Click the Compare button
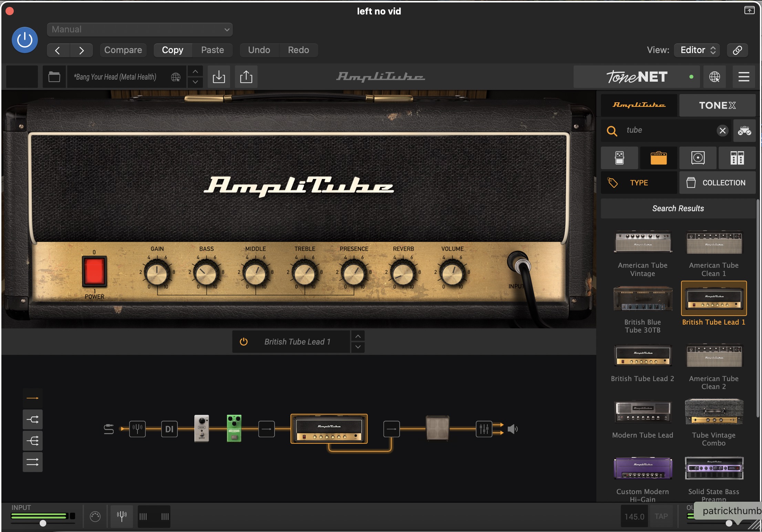762x532 pixels. (123, 50)
